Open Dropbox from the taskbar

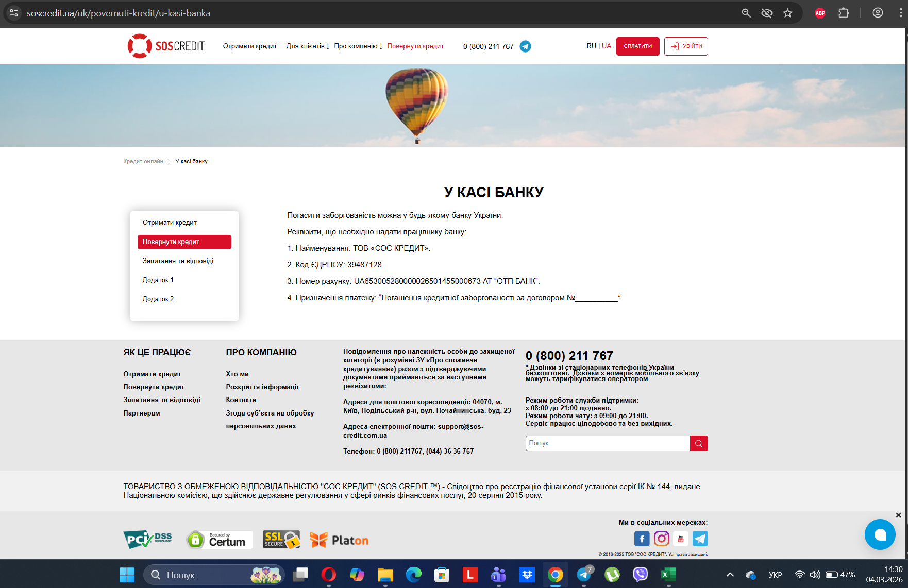click(x=527, y=575)
